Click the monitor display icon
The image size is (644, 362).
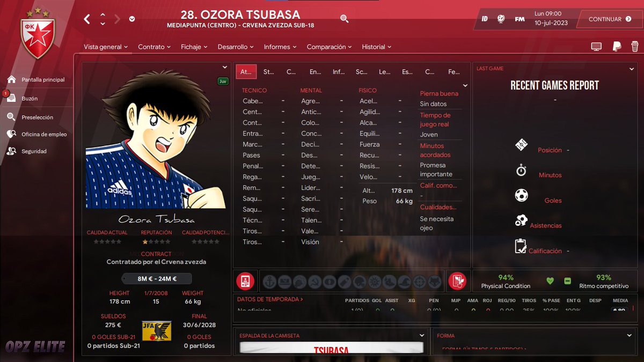coord(596,47)
